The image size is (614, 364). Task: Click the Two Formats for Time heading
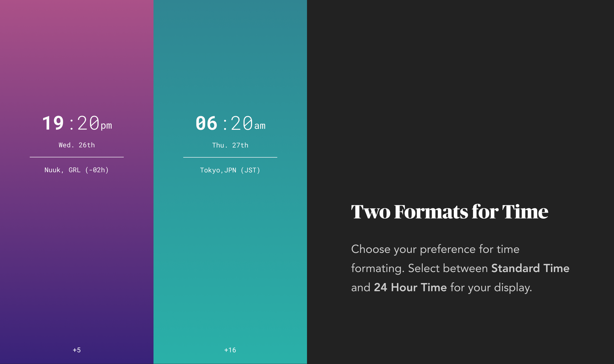click(x=449, y=212)
